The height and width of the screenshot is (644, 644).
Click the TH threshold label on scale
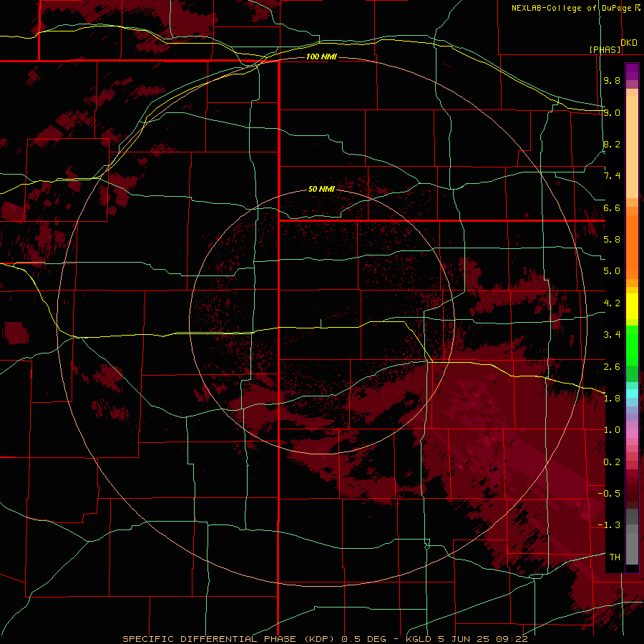(615, 557)
